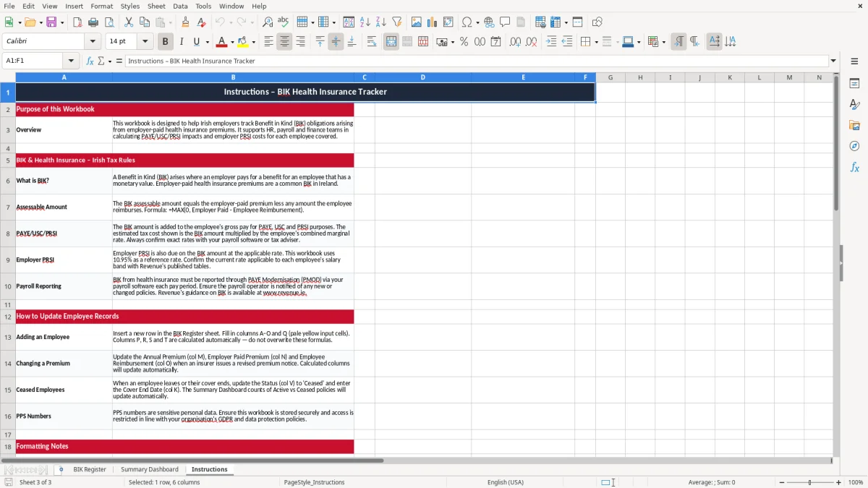
Task: Apply the yellow background color swatch
Action: pos(242,42)
